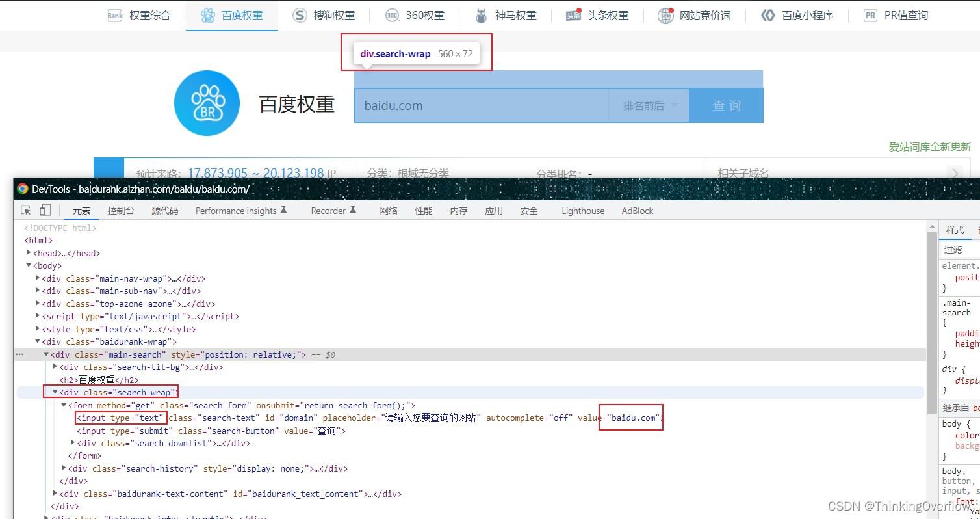Screen dimensions: 980x519
Task: Open the 安全 DevTools tab
Action: coord(529,211)
